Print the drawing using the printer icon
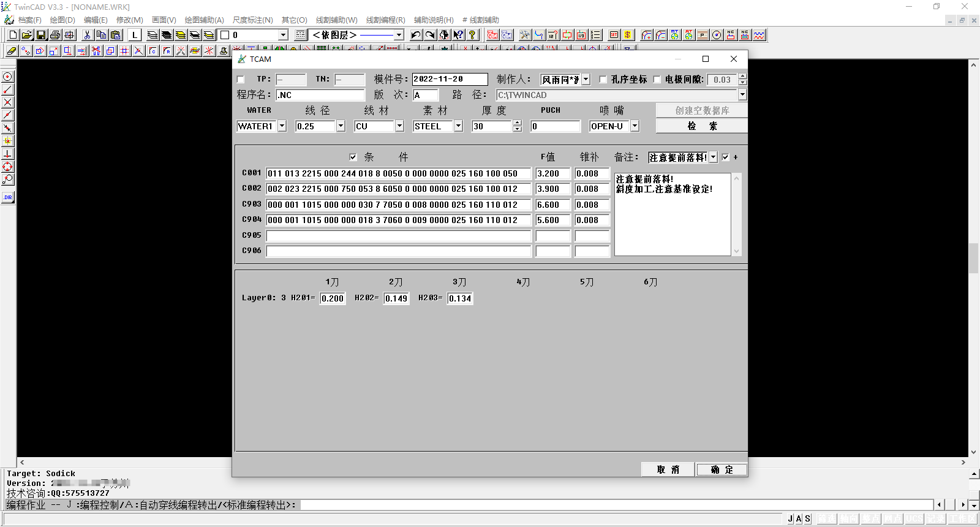This screenshot has height=527, width=980. pos(55,35)
